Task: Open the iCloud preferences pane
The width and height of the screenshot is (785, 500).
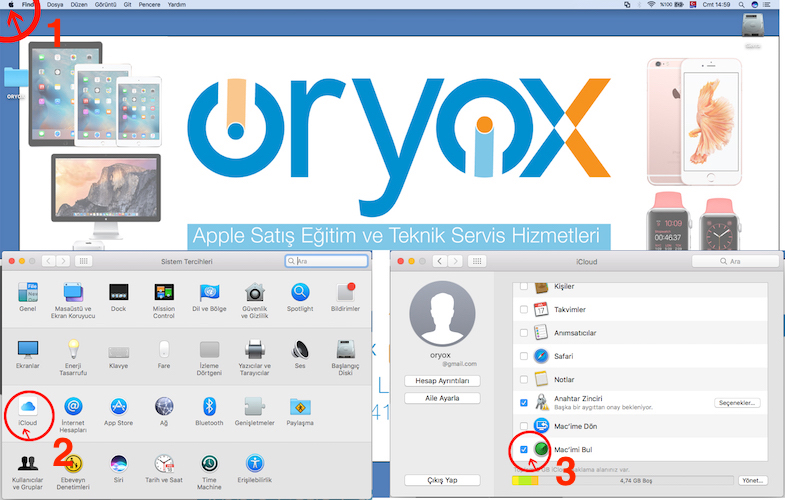Action: pos(28,411)
